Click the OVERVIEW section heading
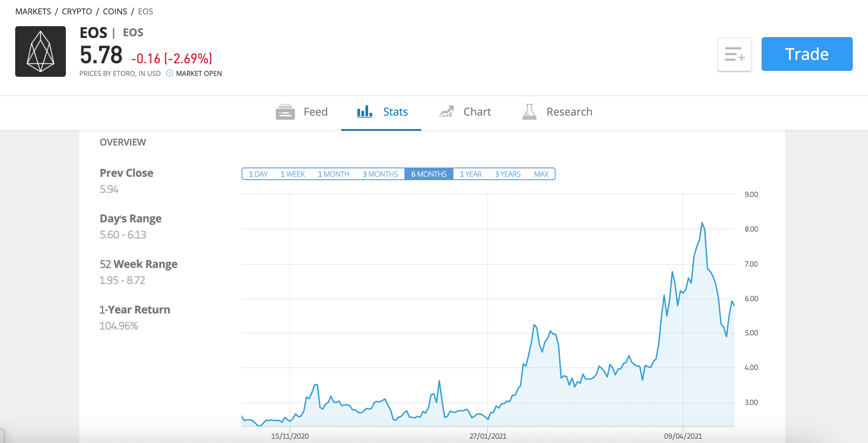The width and height of the screenshot is (868, 443). 123,142
